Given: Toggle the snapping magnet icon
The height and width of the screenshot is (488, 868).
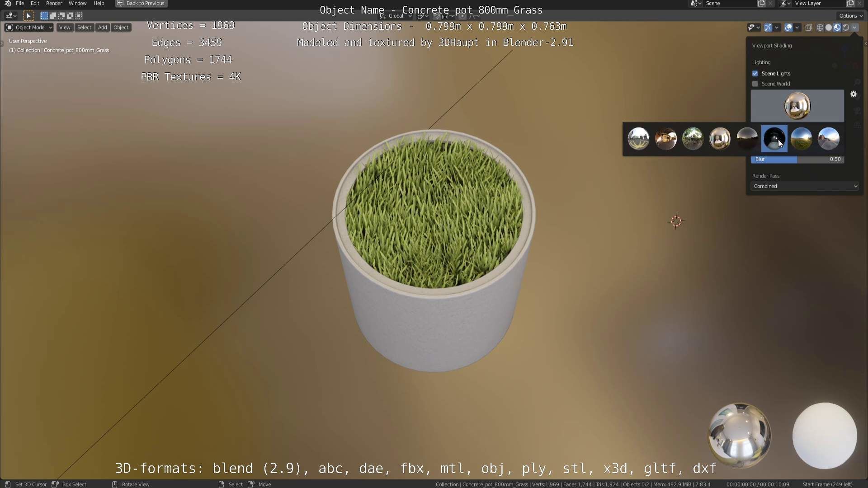Looking at the screenshot, I should click(x=437, y=16).
